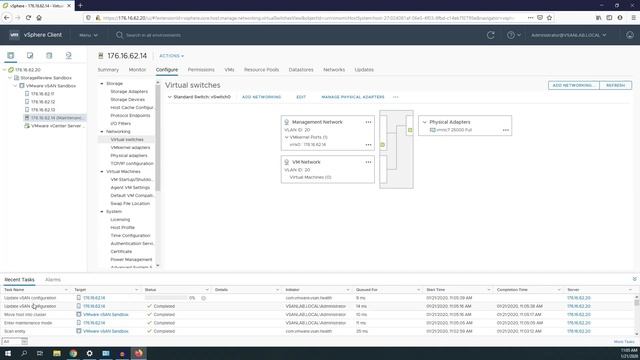The image size is (640, 360).
Task: Open the ACTIONS dropdown for host
Action: click(171, 56)
